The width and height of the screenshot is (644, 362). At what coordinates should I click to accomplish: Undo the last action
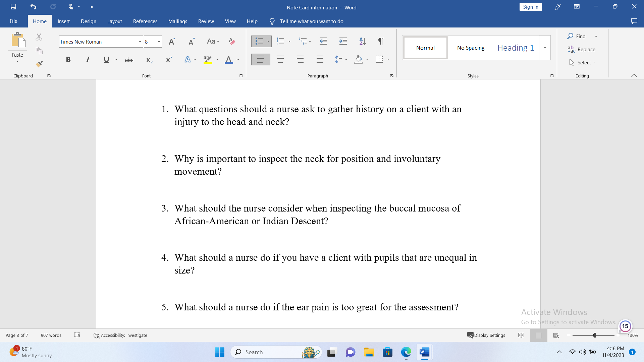click(x=33, y=7)
